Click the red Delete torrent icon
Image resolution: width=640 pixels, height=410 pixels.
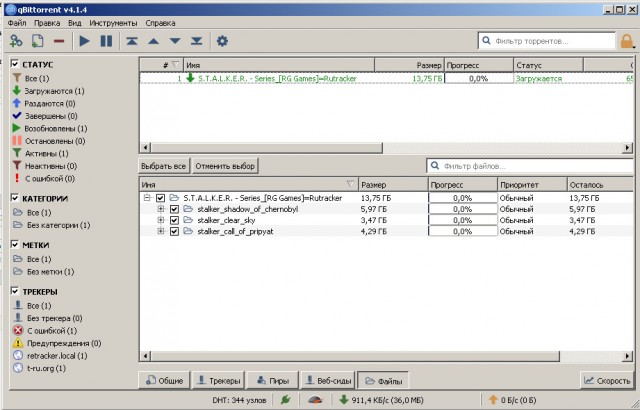click(x=59, y=41)
